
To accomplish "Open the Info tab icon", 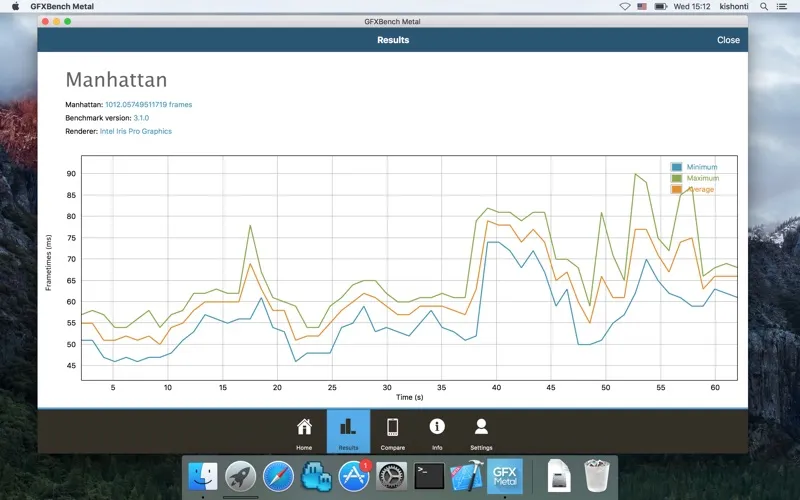I will 437,428.
